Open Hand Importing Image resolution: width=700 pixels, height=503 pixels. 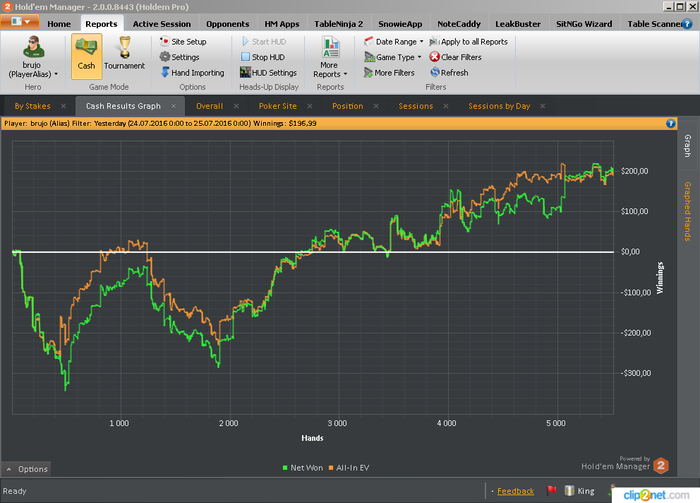pyautogui.click(x=192, y=72)
